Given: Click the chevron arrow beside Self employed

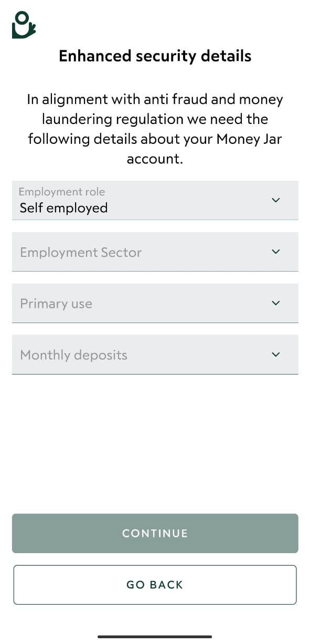Looking at the screenshot, I should 276,200.
